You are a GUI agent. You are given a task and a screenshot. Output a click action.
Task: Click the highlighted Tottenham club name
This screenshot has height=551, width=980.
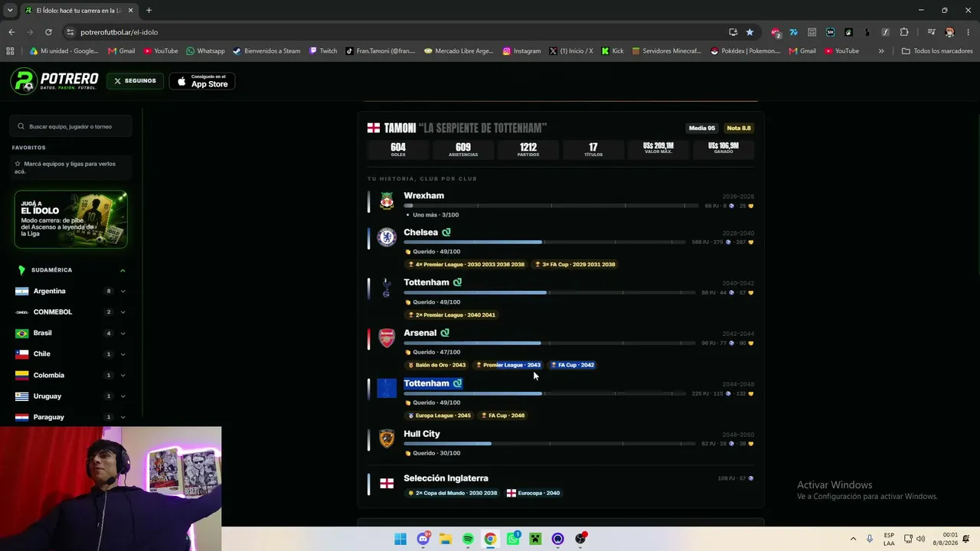click(x=426, y=383)
